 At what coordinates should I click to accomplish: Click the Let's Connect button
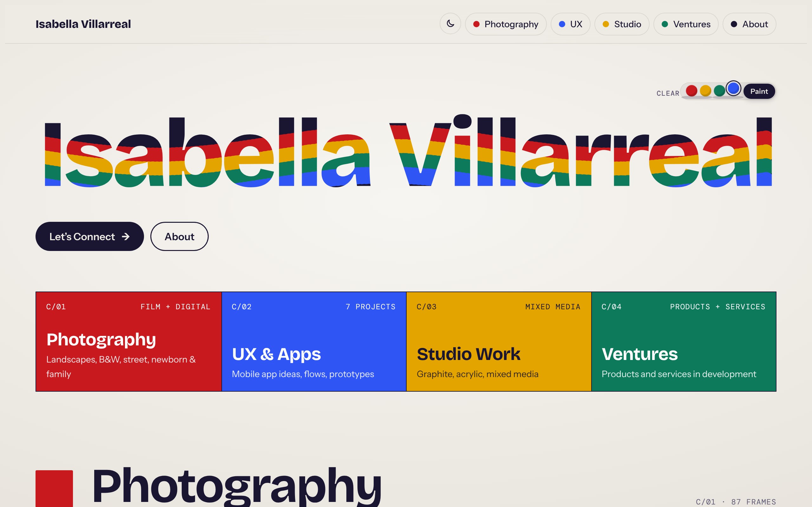[89, 236]
